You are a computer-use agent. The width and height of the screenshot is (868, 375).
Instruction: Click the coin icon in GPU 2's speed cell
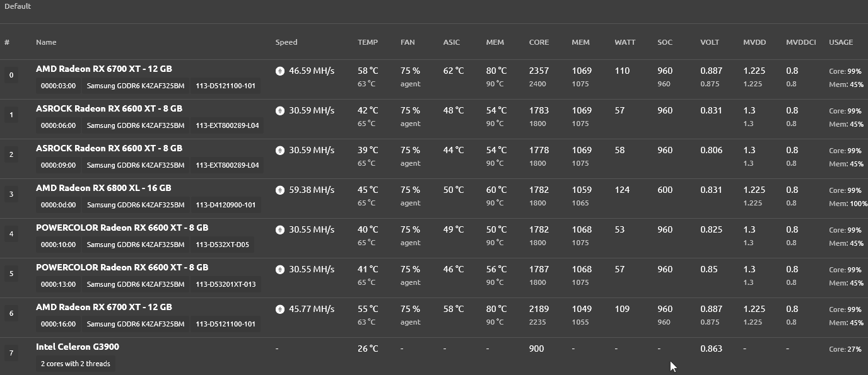coord(280,151)
